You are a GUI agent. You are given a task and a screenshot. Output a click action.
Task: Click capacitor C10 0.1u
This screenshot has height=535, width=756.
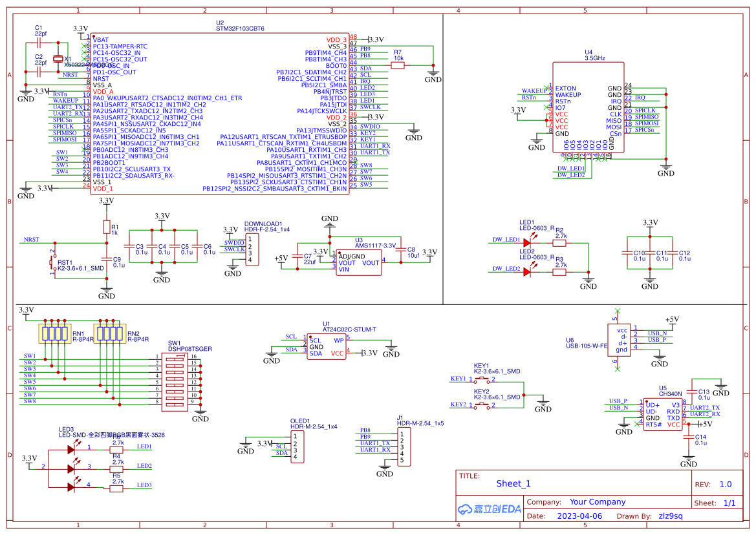(x=627, y=253)
